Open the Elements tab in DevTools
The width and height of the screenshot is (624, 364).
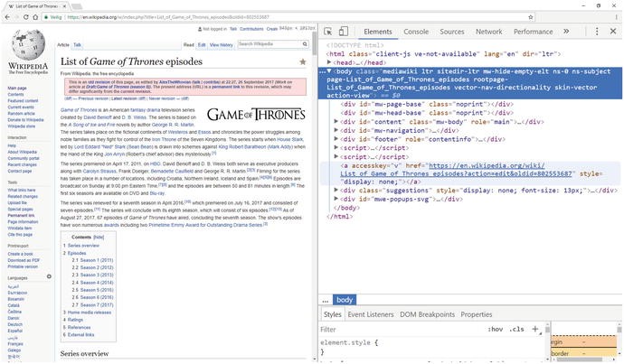coord(378,32)
